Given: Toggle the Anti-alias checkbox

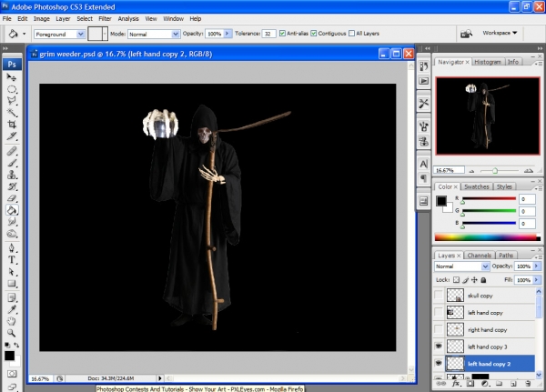Looking at the screenshot, I should [282, 34].
